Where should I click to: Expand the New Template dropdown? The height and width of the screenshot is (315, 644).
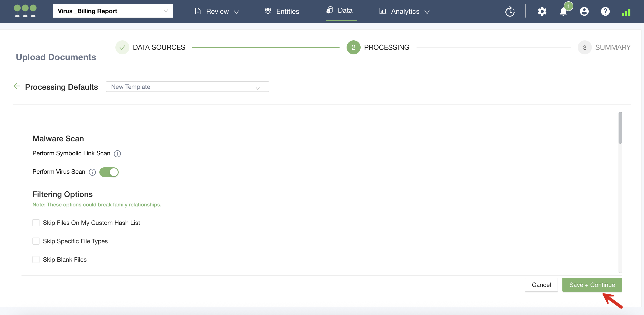[187, 87]
